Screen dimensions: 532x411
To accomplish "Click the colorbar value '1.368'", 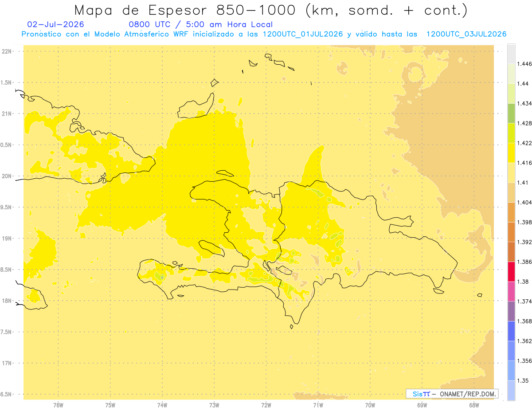I will [x=525, y=321].
